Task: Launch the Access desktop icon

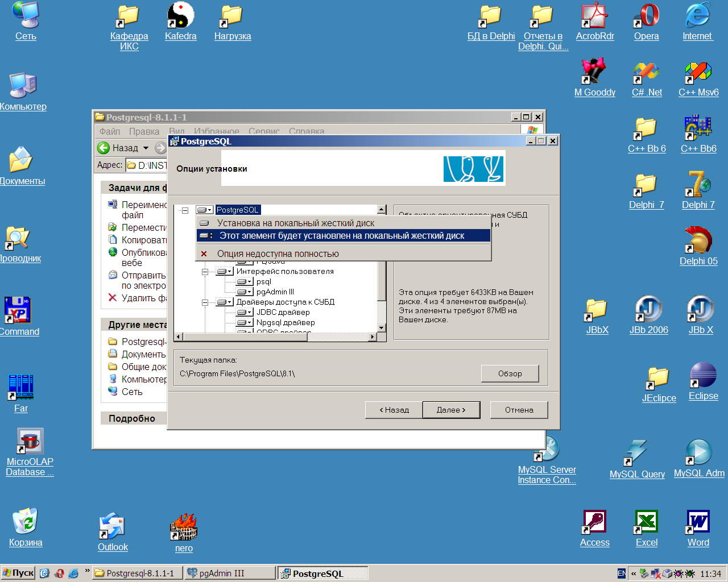Action: coord(595,529)
